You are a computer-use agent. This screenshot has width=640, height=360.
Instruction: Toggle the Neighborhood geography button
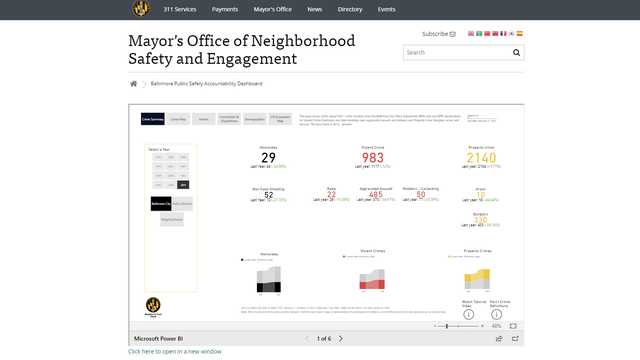172,220
